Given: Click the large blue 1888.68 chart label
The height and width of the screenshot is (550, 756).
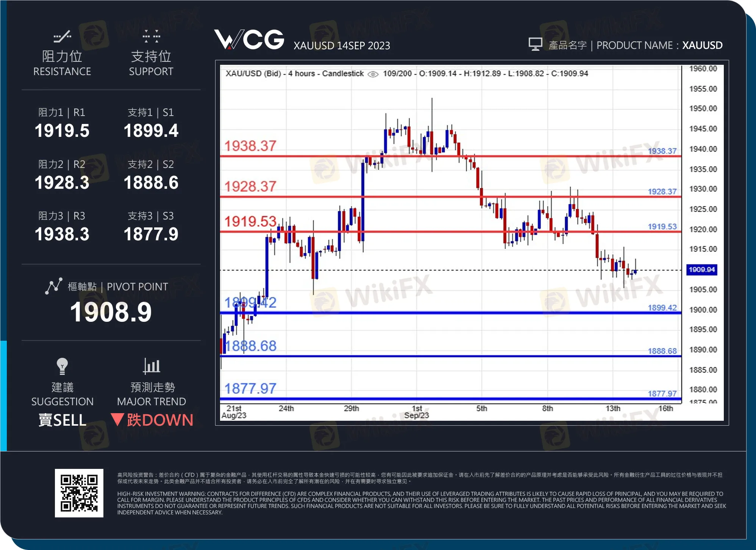Looking at the screenshot, I should tap(250, 346).
